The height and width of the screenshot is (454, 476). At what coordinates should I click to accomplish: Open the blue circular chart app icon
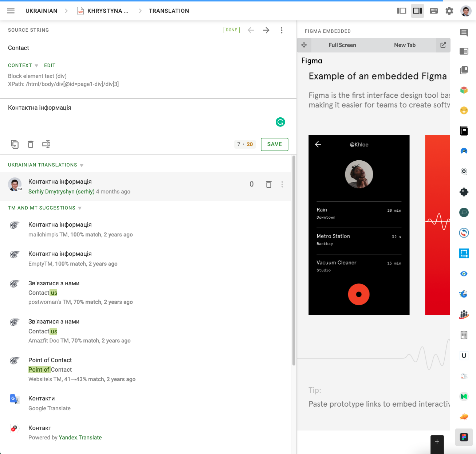click(x=464, y=294)
